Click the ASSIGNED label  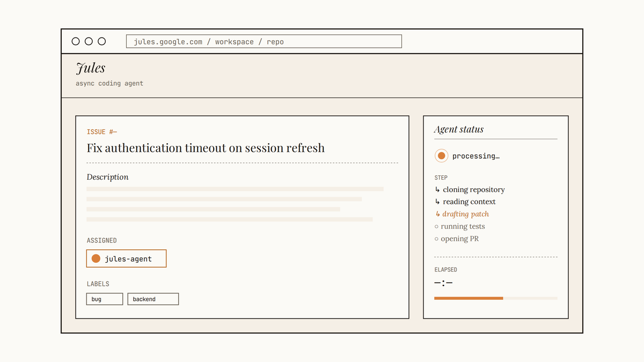pos(102,240)
